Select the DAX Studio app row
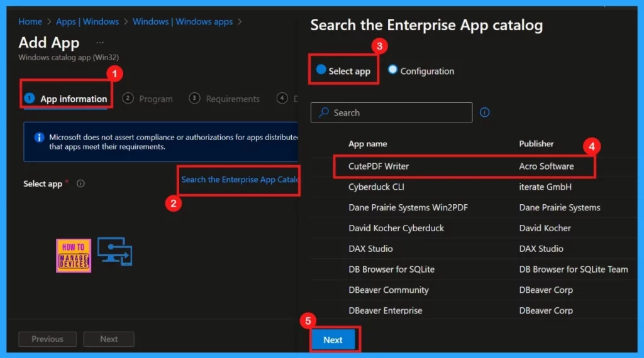Viewport: 644px width, 358px height. click(x=474, y=249)
